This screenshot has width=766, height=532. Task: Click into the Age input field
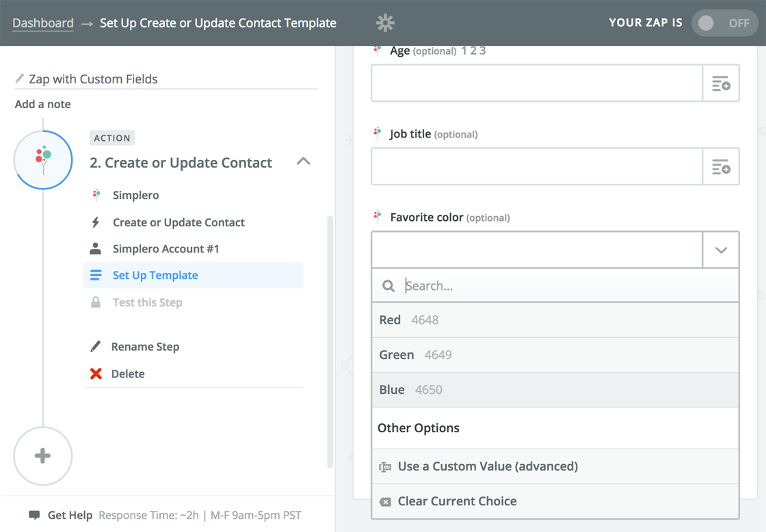point(537,83)
